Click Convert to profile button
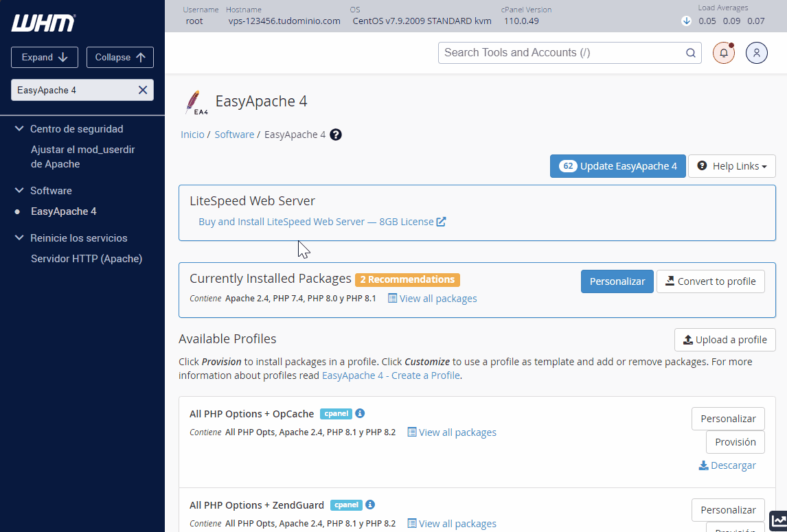The width and height of the screenshot is (787, 532). pos(711,281)
